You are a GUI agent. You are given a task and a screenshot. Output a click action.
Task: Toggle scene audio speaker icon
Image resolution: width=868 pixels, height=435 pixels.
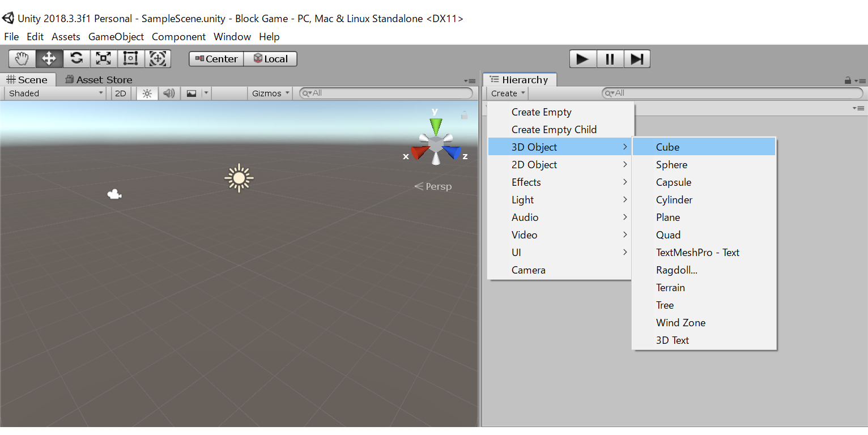pyautogui.click(x=169, y=93)
